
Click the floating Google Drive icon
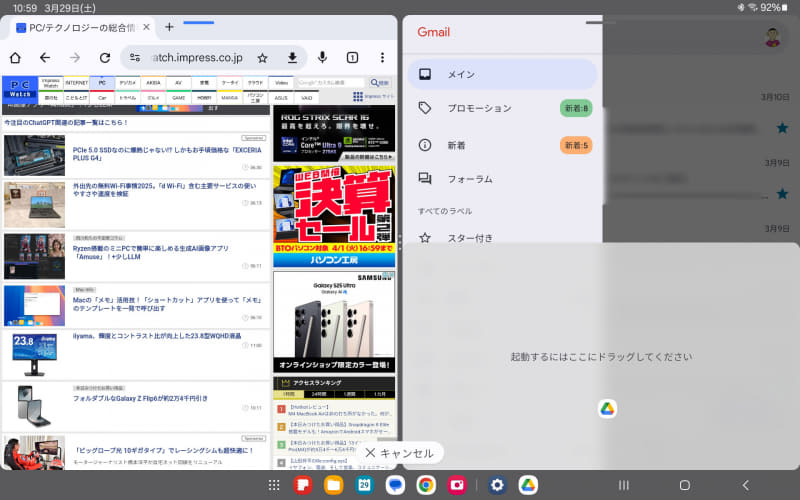(x=607, y=409)
